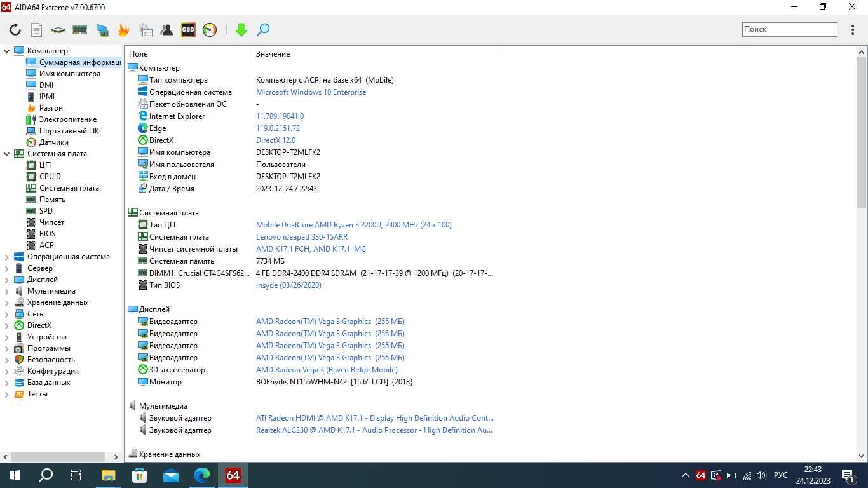
Task: Open the Mobile DualCore AMD Ryzen 3 2200U link
Action: click(x=354, y=225)
